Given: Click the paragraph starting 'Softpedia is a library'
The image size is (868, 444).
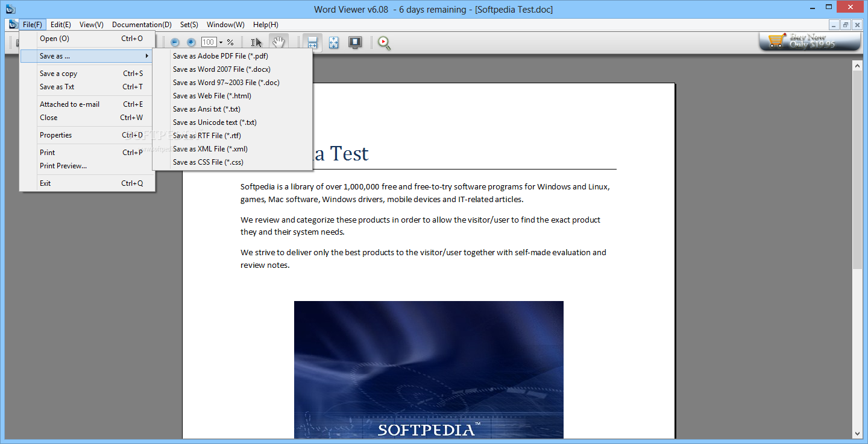Looking at the screenshot, I should point(425,193).
